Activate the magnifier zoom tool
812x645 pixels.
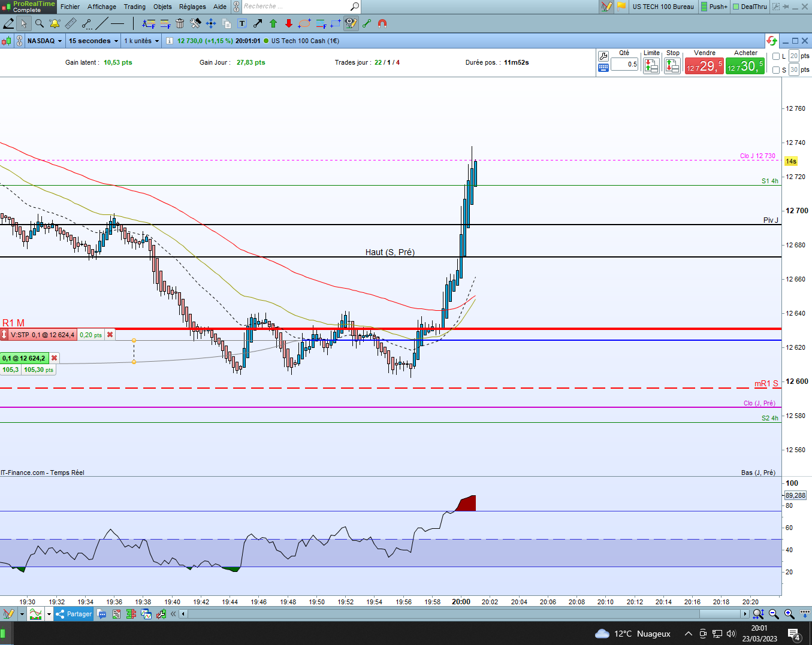pyautogui.click(x=39, y=23)
